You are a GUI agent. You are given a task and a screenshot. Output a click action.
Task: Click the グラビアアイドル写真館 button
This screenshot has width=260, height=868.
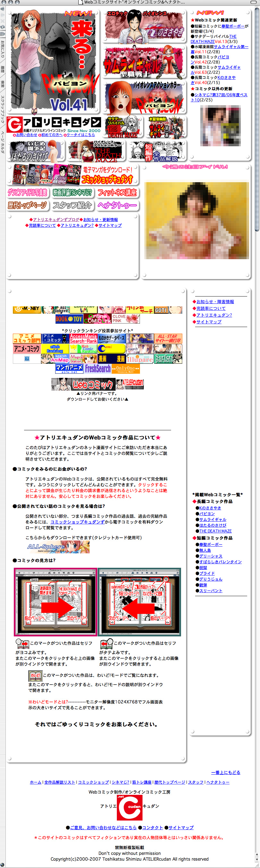pyautogui.click(x=27, y=193)
